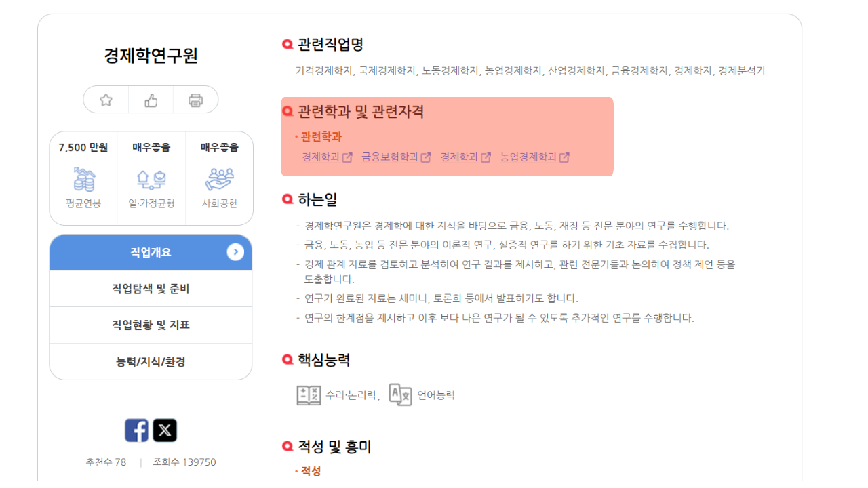Open the 능력/지식/환경 section
The height and width of the screenshot is (488, 868).
click(150, 361)
